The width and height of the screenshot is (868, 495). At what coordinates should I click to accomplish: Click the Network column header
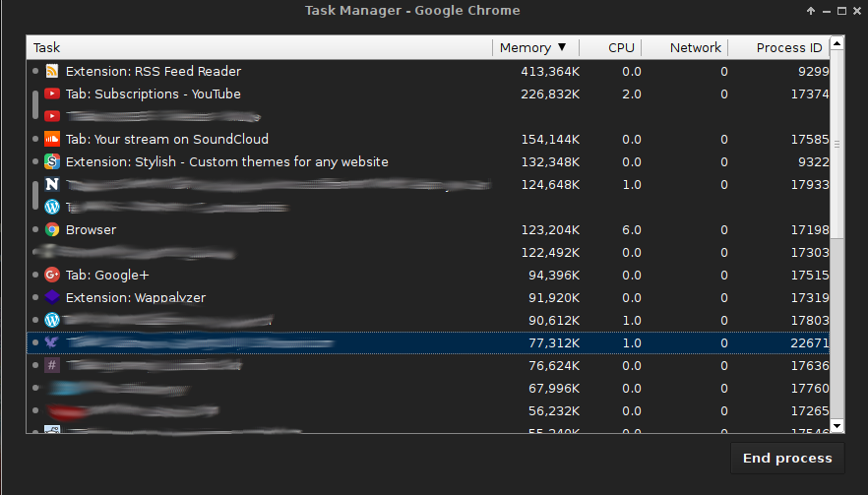coord(696,47)
